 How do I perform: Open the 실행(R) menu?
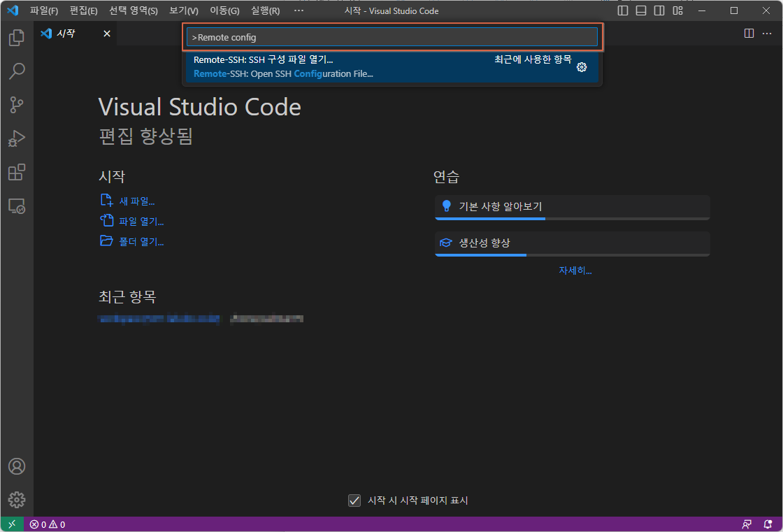265,10
